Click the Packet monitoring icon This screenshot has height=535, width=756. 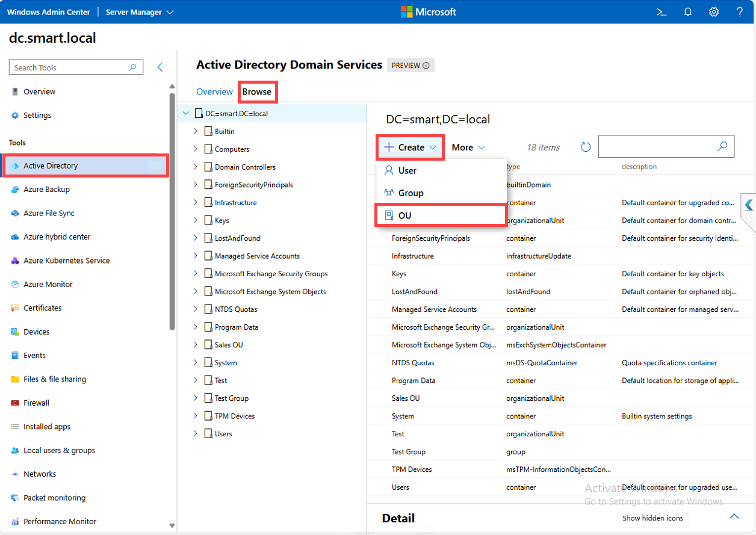pos(15,498)
